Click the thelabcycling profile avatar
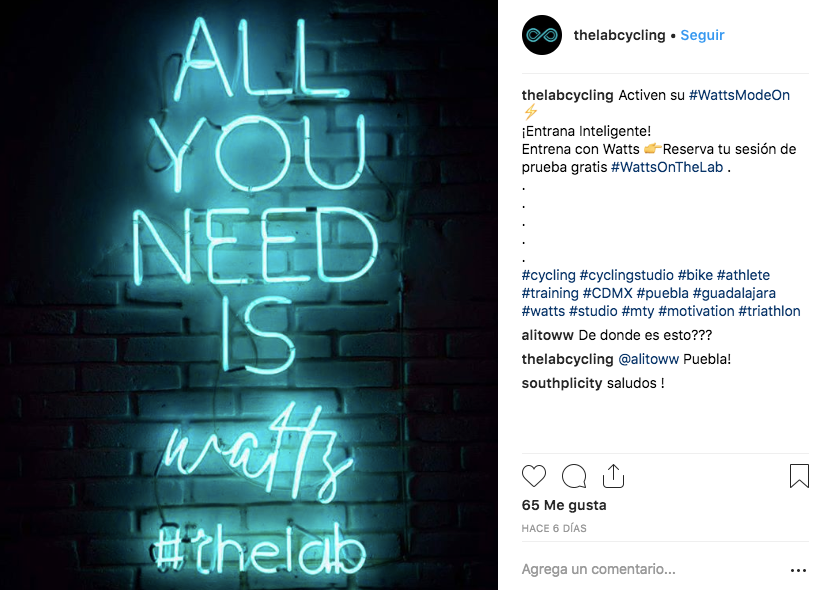Viewport: 826px width, 590px height. [x=541, y=35]
